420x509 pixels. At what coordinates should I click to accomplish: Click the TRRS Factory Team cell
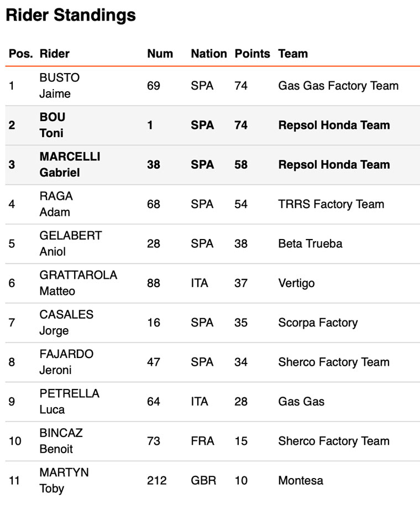331,204
